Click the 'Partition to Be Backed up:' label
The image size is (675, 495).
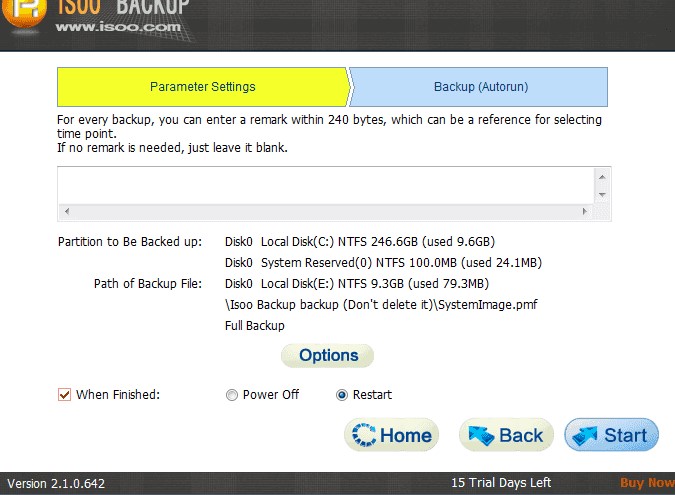[130, 241]
